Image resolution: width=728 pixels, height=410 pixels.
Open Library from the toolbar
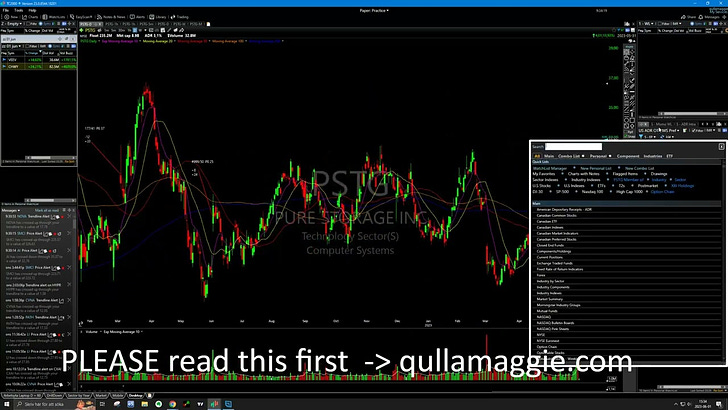click(x=158, y=17)
